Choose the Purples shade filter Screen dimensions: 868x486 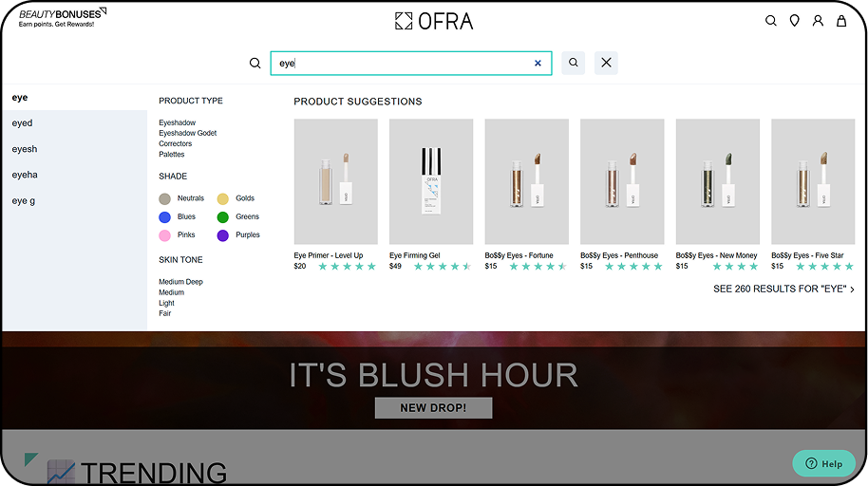223,234
